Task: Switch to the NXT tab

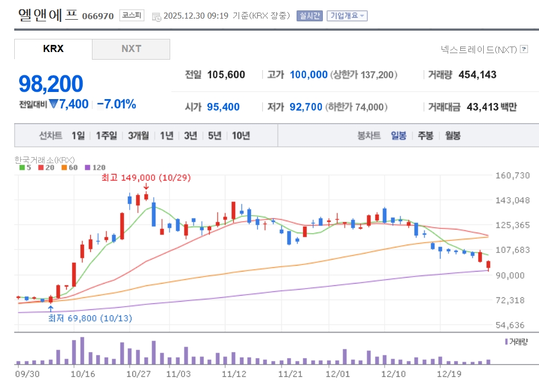Action: tap(131, 49)
